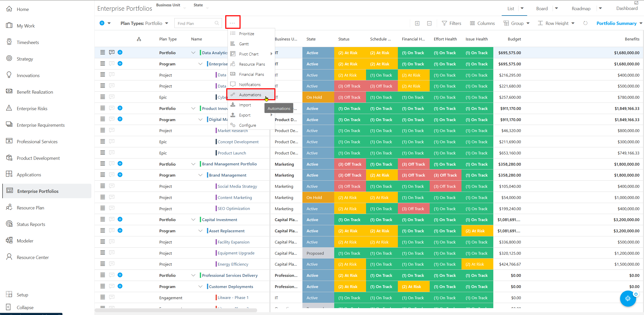Collapse the Customer Deployments program
Image resolution: width=644 pixels, height=315 pixels.
coord(200,287)
